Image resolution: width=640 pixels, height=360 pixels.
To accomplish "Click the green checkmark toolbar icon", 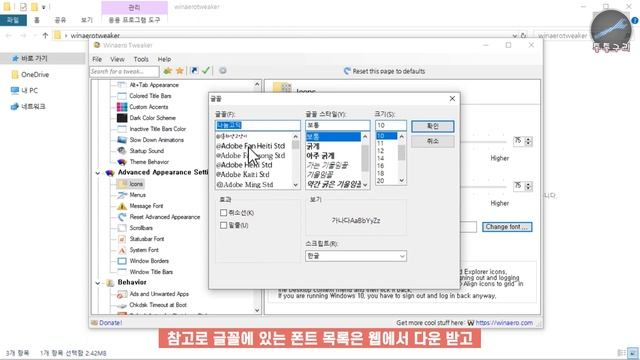I will pos(206,71).
